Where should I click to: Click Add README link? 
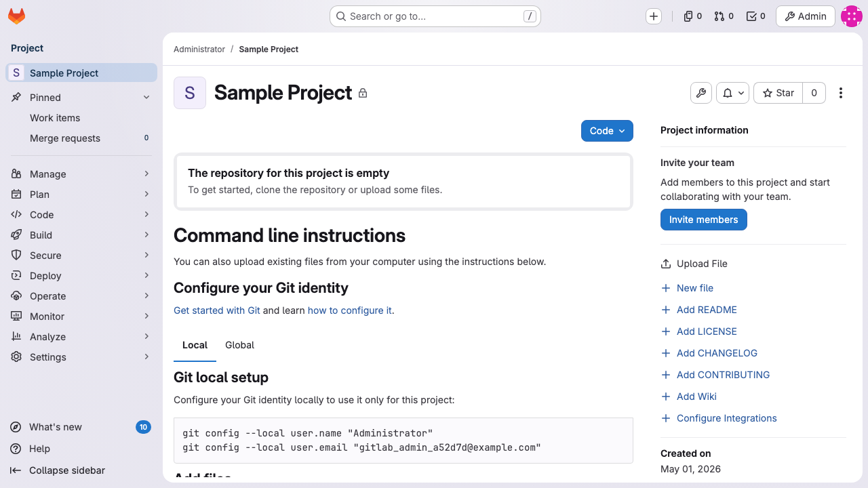698,310
